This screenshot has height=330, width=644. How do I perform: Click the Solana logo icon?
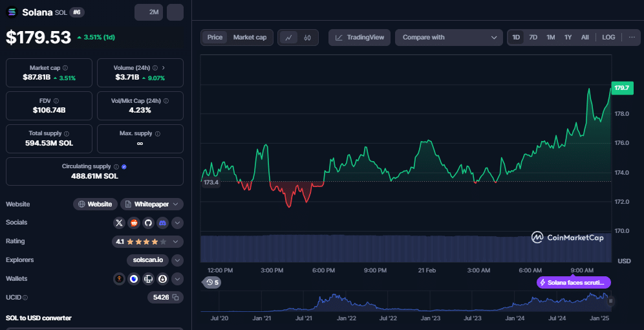coord(12,12)
